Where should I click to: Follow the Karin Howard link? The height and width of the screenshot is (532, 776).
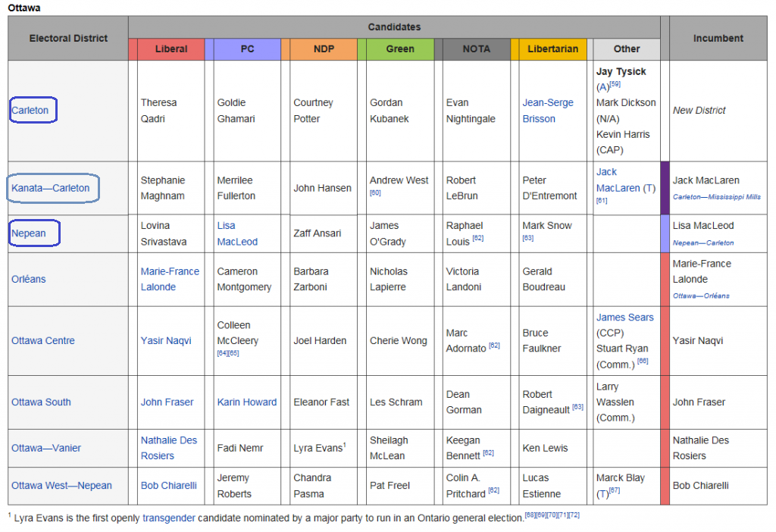246,402
